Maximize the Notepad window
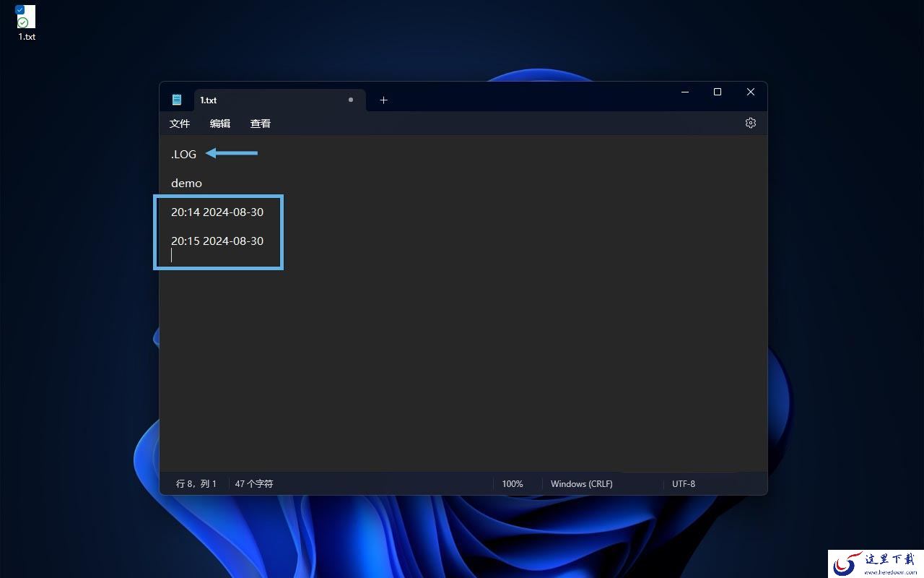This screenshot has height=578, width=924. pyautogui.click(x=718, y=92)
